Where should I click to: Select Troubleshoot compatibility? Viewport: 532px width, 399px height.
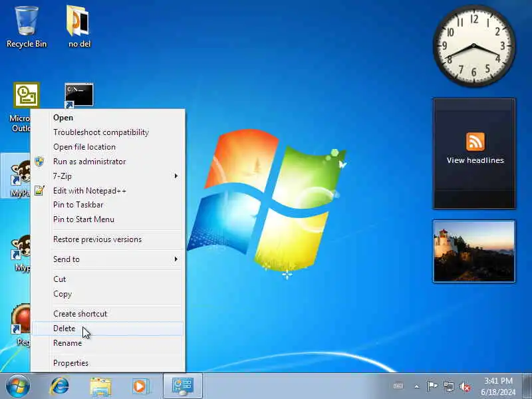tap(108, 132)
